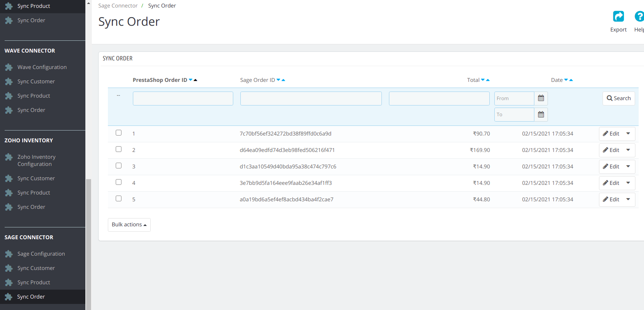Viewport: 644px width, 310px height.
Task: Click puzzle icon beside Sage Configuration
Action: [9, 254]
